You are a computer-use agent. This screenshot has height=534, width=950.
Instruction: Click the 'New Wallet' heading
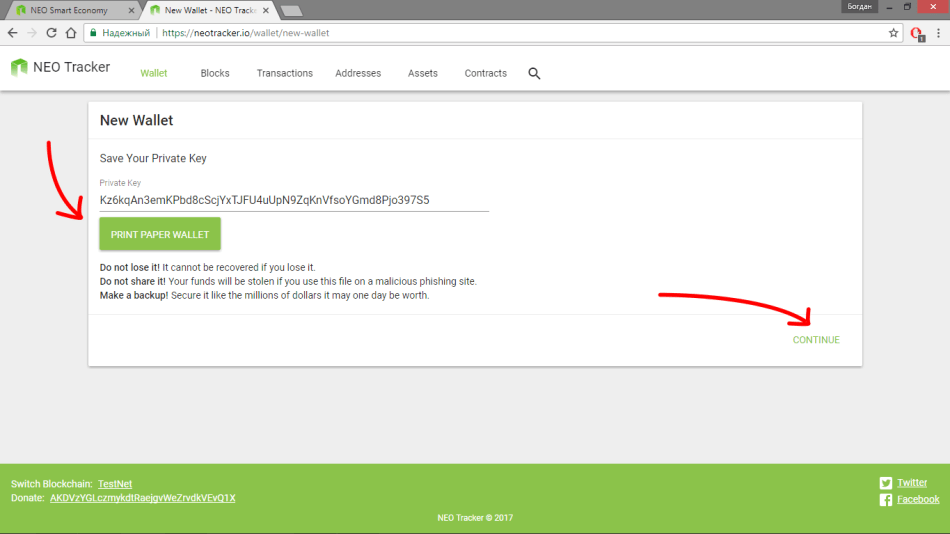[x=136, y=120]
